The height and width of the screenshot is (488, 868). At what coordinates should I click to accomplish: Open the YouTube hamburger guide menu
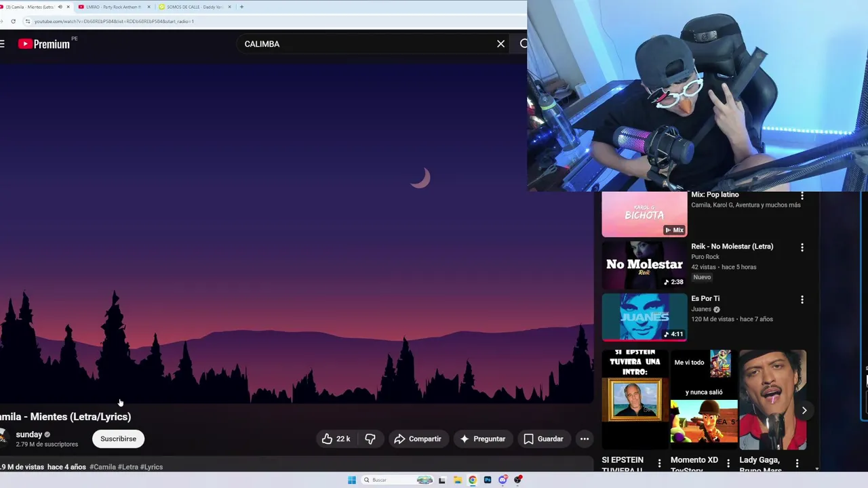click(3, 44)
